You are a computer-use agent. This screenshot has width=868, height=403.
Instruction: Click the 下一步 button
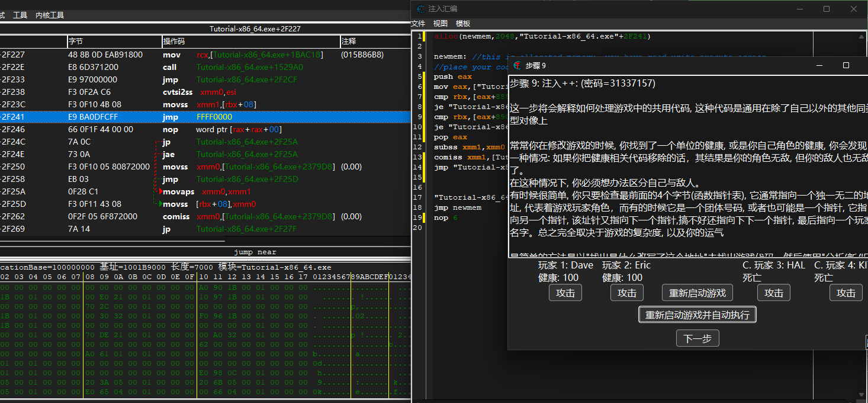[697, 338]
